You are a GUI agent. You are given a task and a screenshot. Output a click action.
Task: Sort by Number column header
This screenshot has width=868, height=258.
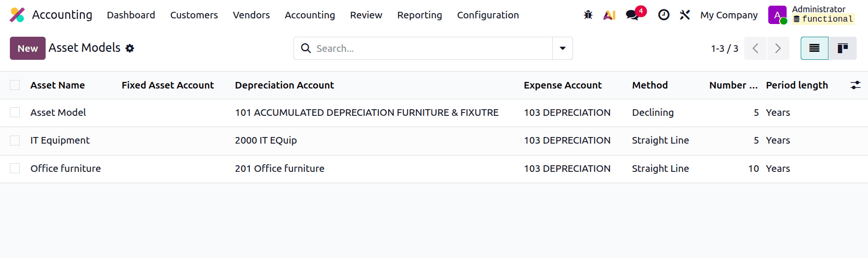[733, 85]
